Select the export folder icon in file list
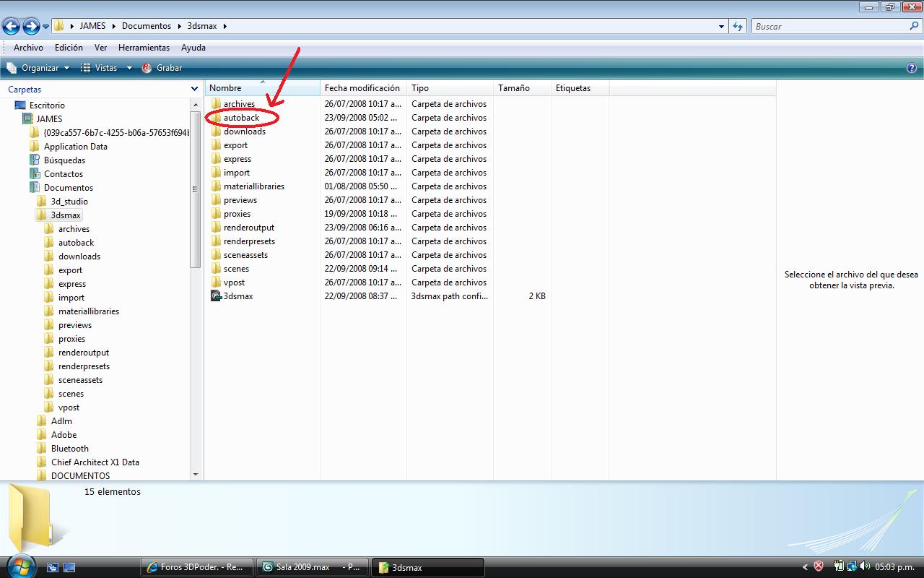Viewport: 924px width, 578px height. tap(216, 145)
